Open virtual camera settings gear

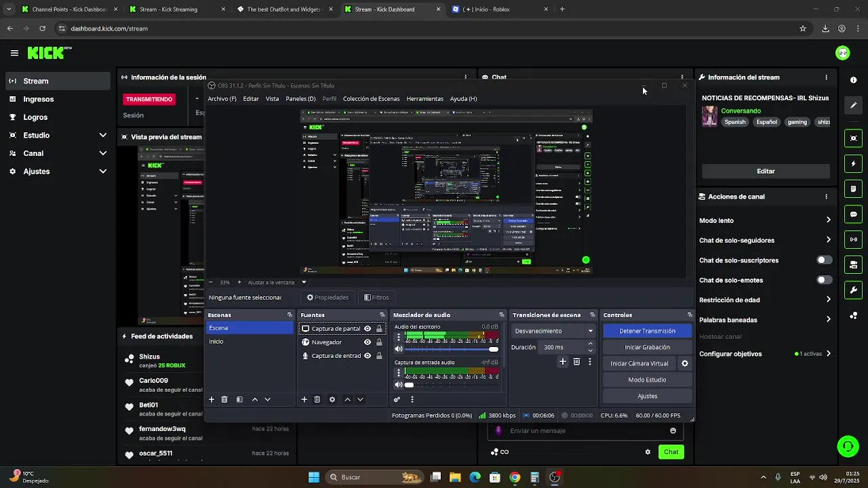tap(685, 363)
